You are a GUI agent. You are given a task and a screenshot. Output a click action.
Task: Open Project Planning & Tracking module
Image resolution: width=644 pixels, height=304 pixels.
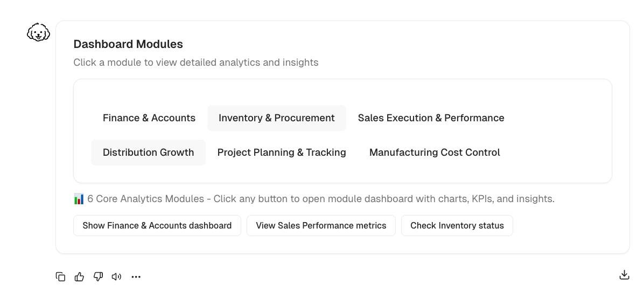[282, 153]
